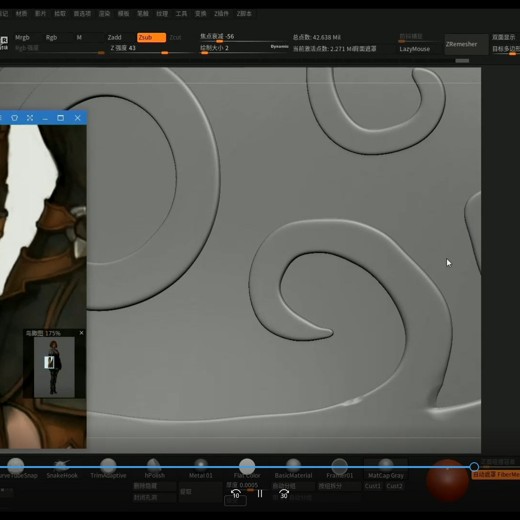
Task: Pick the Metal 01 material
Action: tap(201, 468)
